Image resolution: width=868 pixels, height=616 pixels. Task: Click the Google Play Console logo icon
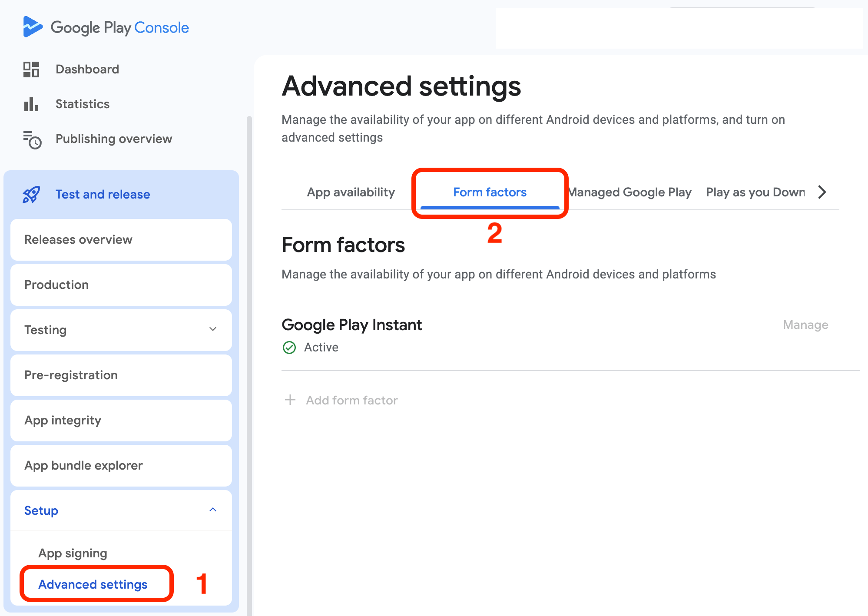(x=33, y=27)
